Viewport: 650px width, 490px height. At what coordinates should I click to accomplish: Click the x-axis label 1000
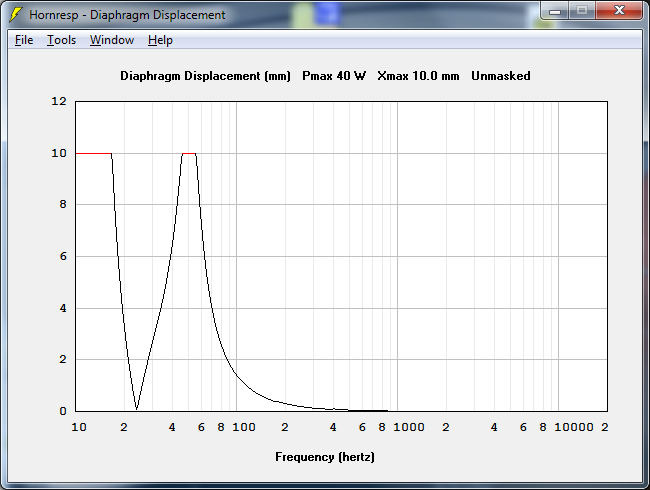click(409, 427)
